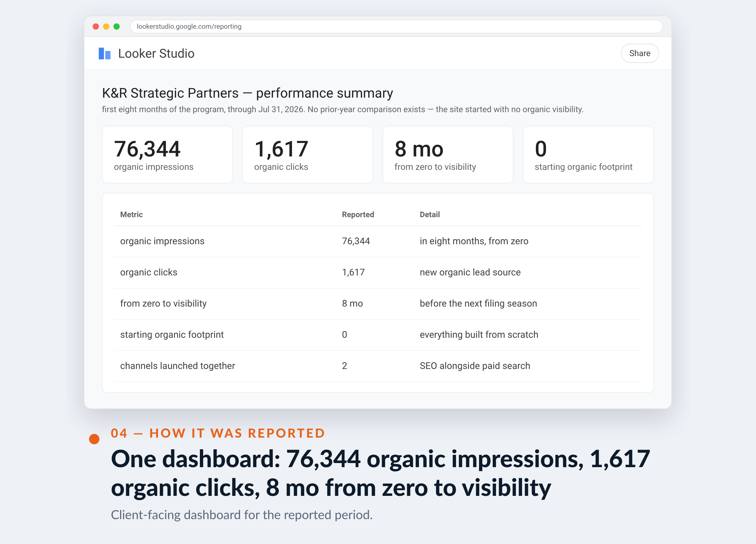Click the Detail column header
This screenshot has width=756, height=544.
(430, 214)
